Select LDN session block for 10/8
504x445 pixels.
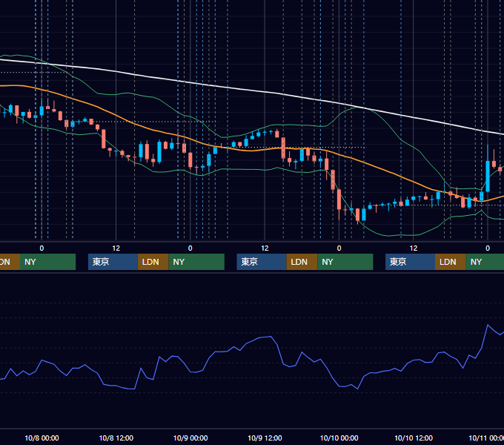pos(153,262)
